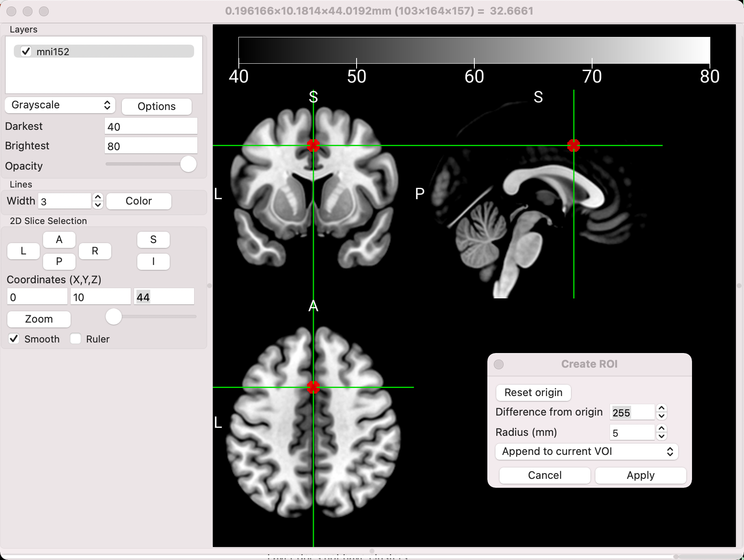Increase Difference from origin with up stepper

coord(662,408)
